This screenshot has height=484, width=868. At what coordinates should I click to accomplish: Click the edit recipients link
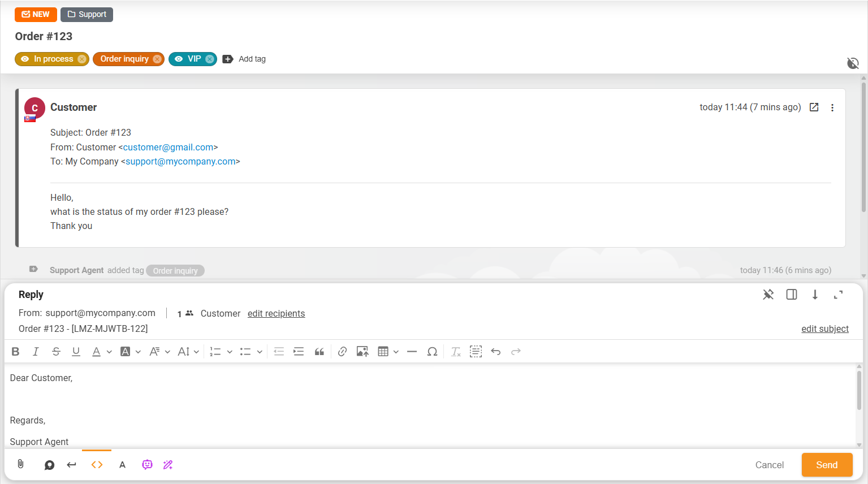pyautogui.click(x=276, y=313)
